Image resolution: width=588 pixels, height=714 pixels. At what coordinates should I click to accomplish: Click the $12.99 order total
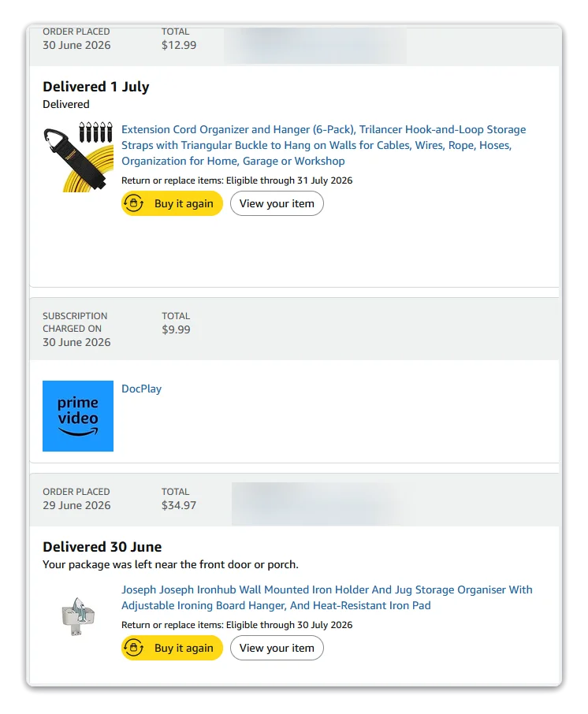coord(179,45)
